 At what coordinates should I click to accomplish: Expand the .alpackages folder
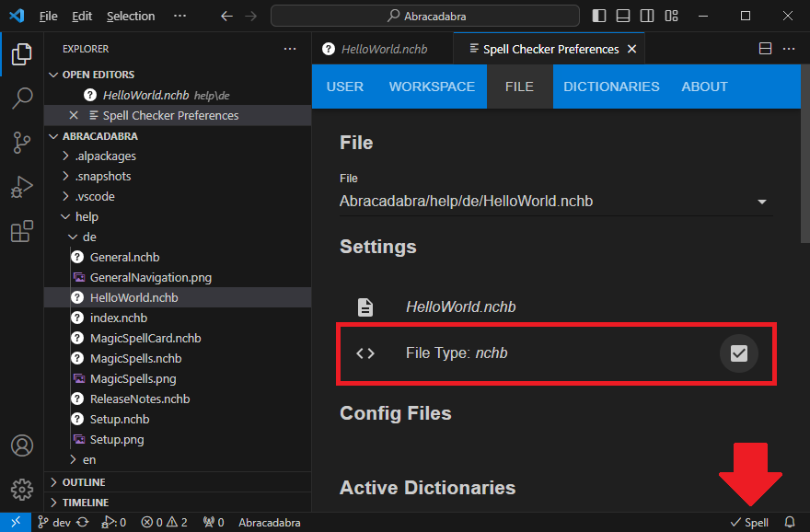[x=105, y=156]
